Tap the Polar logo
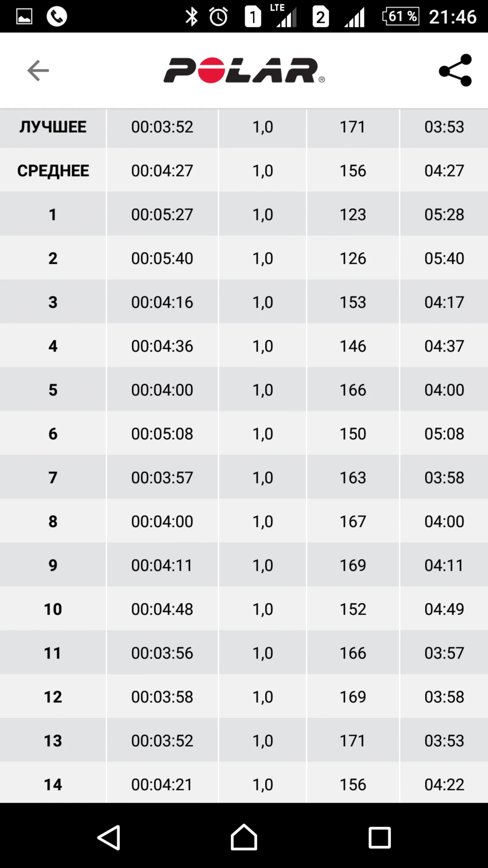This screenshot has height=868, width=488. click(x=244, y=70)
